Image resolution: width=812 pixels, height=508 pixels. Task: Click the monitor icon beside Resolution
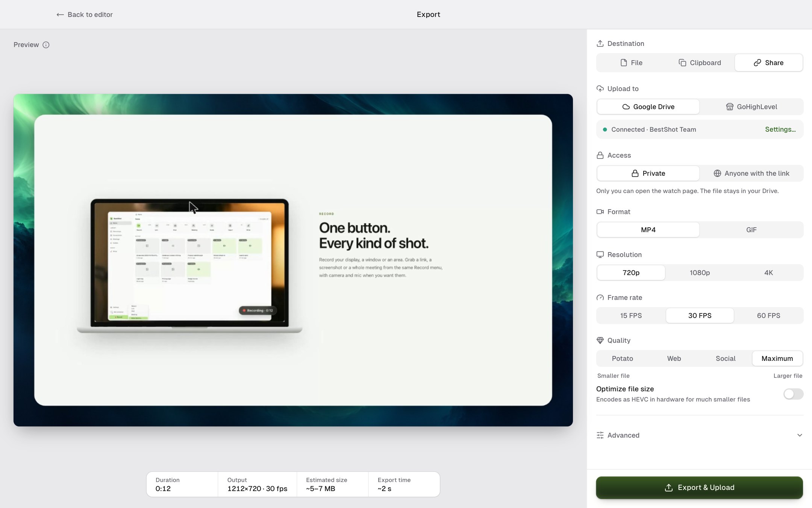point(600,255)
